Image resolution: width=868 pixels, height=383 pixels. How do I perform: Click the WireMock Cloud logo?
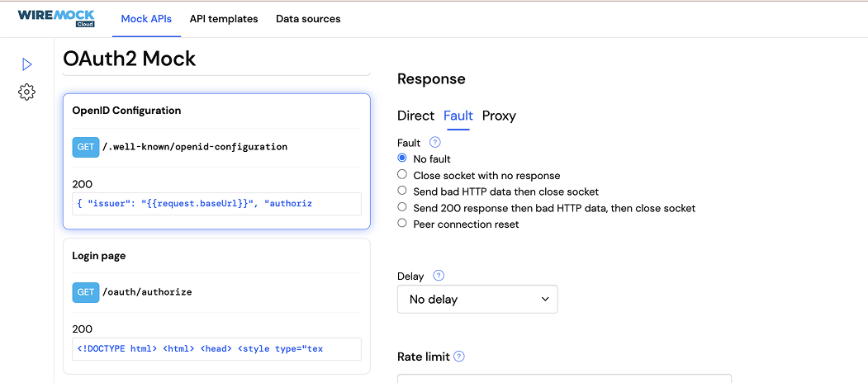tap(56, 18)
